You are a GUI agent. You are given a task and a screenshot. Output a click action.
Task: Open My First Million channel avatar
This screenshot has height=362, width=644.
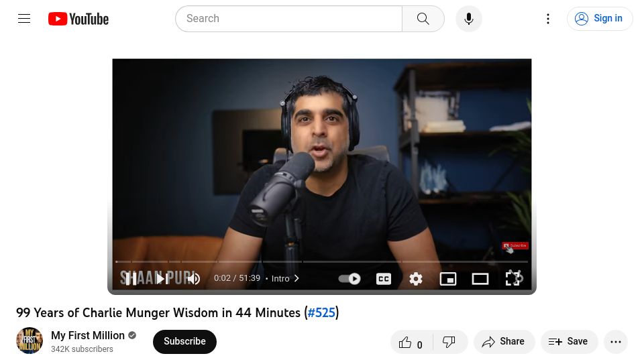29,341
